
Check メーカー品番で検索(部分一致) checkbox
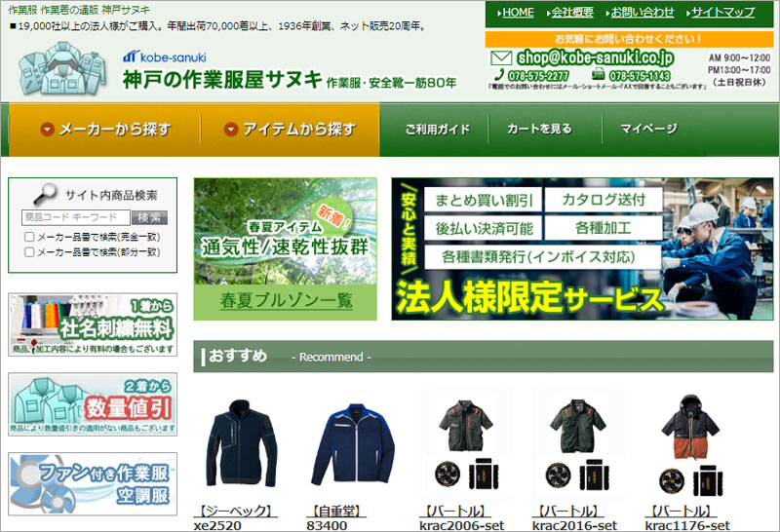click(29, 252)
